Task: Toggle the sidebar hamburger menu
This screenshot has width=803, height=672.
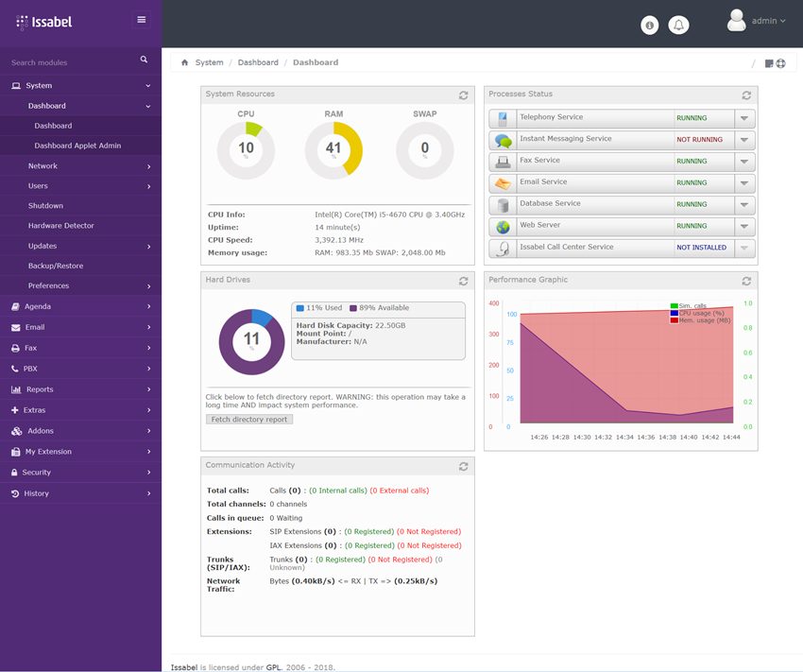Action: (142, 20)
